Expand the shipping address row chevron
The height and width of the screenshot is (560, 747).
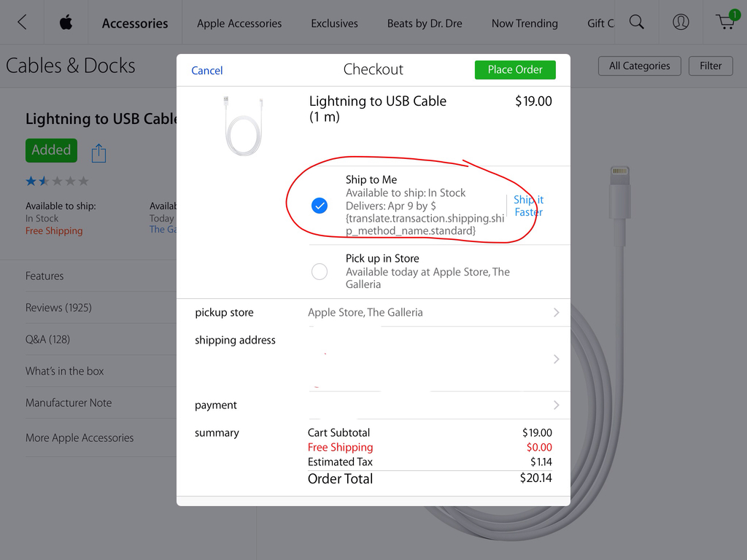pyautogui.click(x=556, y=359)
